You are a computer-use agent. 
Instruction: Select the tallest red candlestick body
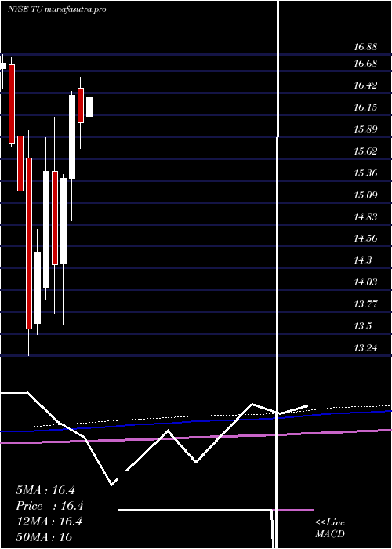point(29,243)
